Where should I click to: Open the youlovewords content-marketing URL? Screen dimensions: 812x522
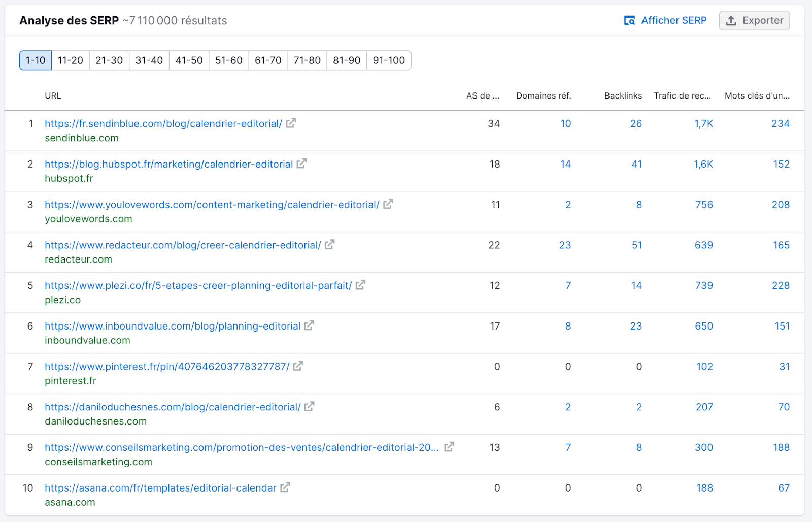coord(212,205)
